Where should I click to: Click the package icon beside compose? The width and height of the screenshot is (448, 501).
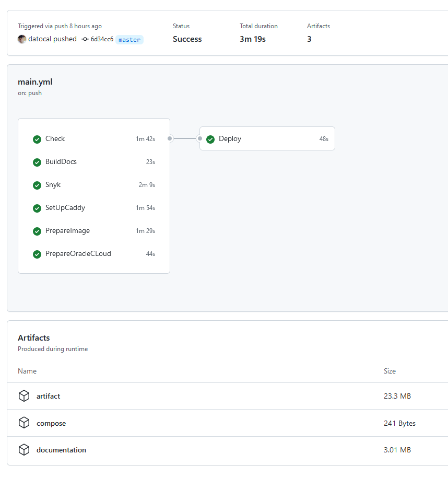(x=24, y=423)
